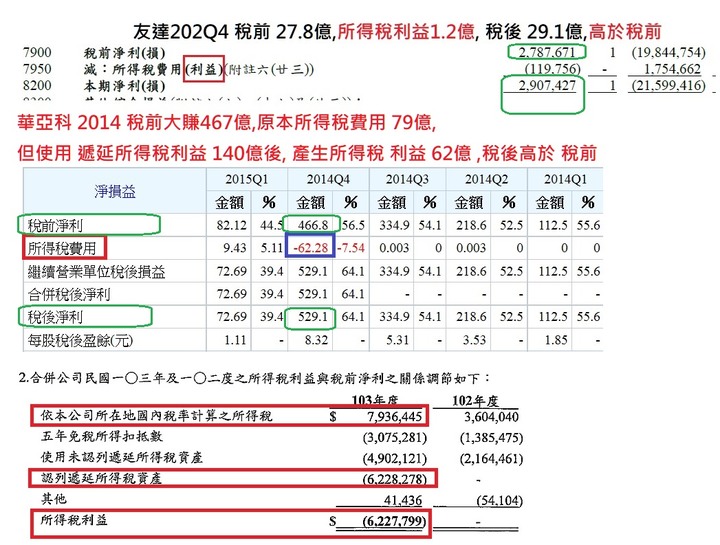
Task: Click the 529.1 cell in the 稅後淨利 row
Action: [x=313, y=317]
